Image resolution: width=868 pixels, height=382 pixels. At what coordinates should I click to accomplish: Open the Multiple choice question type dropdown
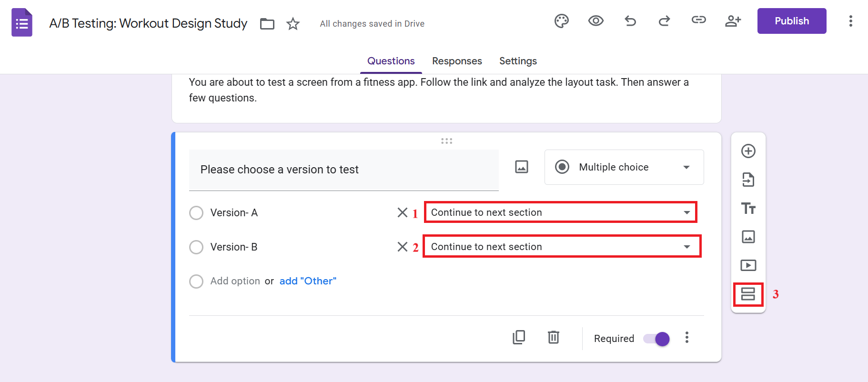[x=624, y=167]
